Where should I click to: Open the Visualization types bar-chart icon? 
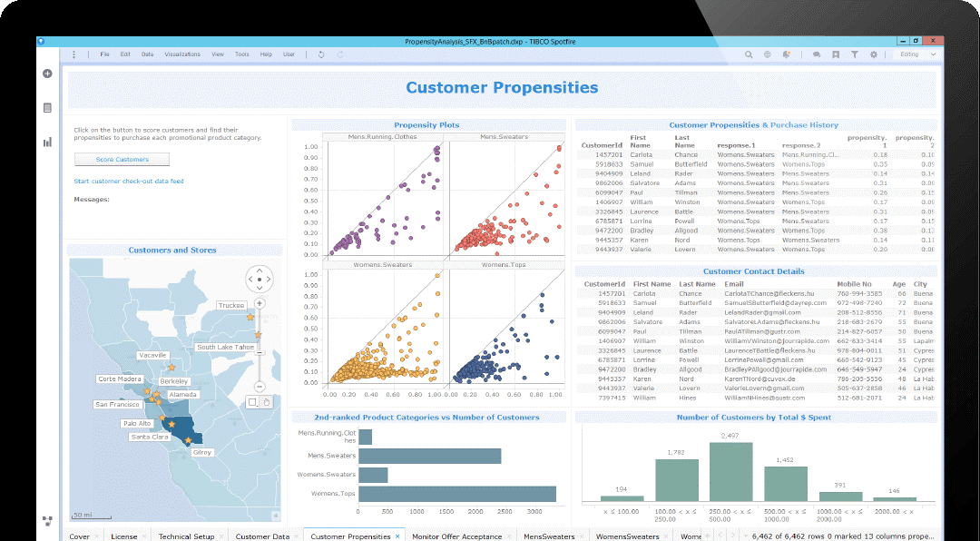coord(47,142)
